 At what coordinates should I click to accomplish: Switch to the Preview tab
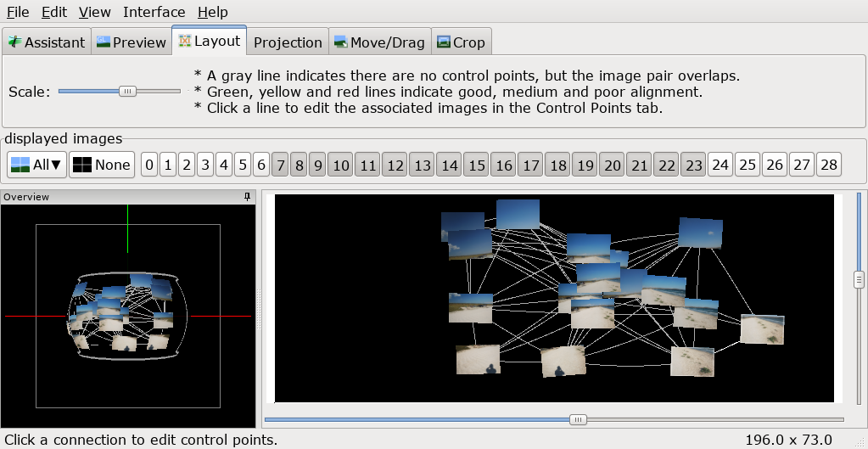[x=132, y=42]
